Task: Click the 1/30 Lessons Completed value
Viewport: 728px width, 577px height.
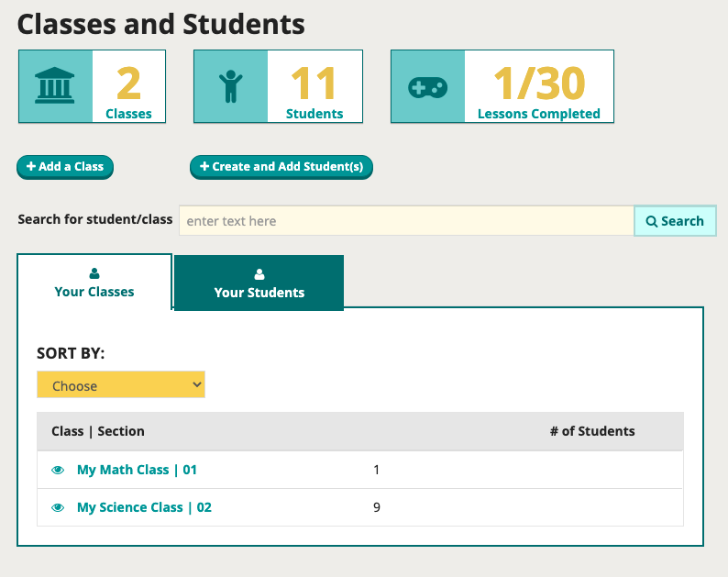Action: [x=539, y=83]
